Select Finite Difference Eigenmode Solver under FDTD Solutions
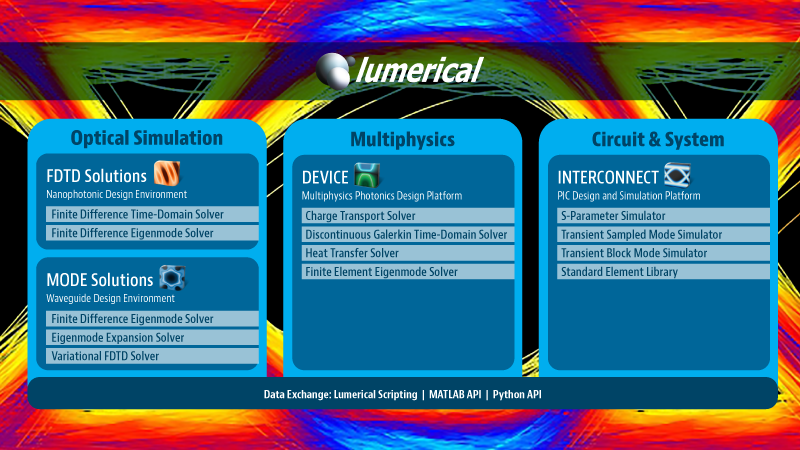 coord(152,233)
